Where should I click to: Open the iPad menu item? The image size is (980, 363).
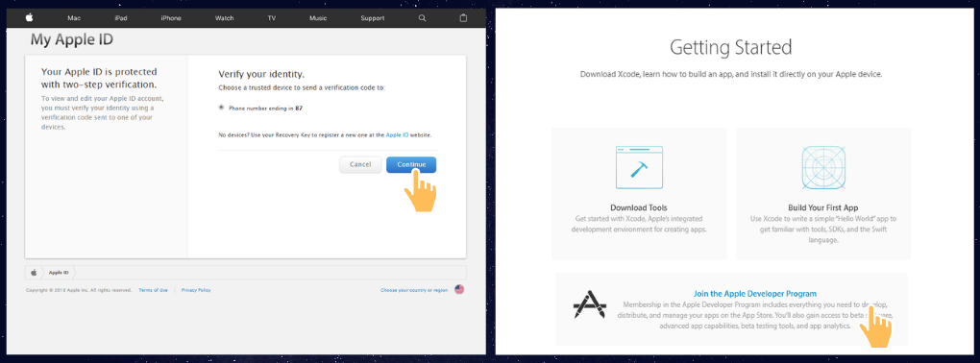[121, 18]
